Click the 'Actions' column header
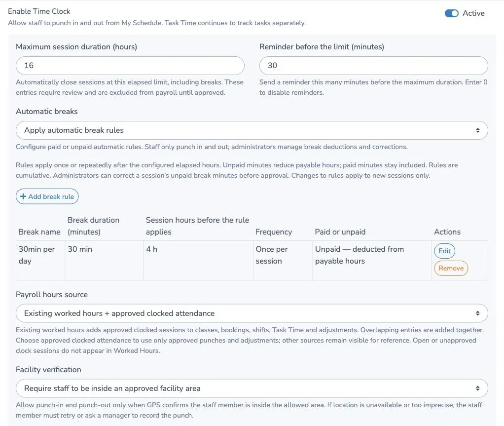The image size is (504, 426). pyautogui.click(x=447, y=232)
